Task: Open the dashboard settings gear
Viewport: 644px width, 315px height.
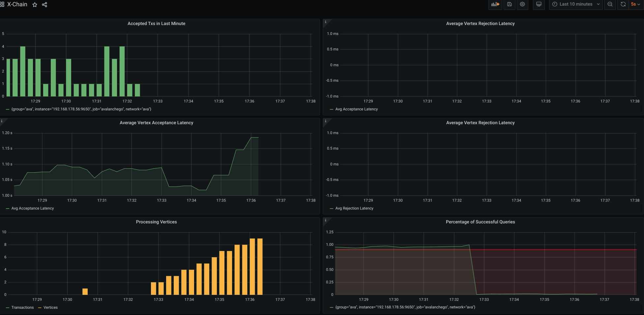Action: [522, 4]
